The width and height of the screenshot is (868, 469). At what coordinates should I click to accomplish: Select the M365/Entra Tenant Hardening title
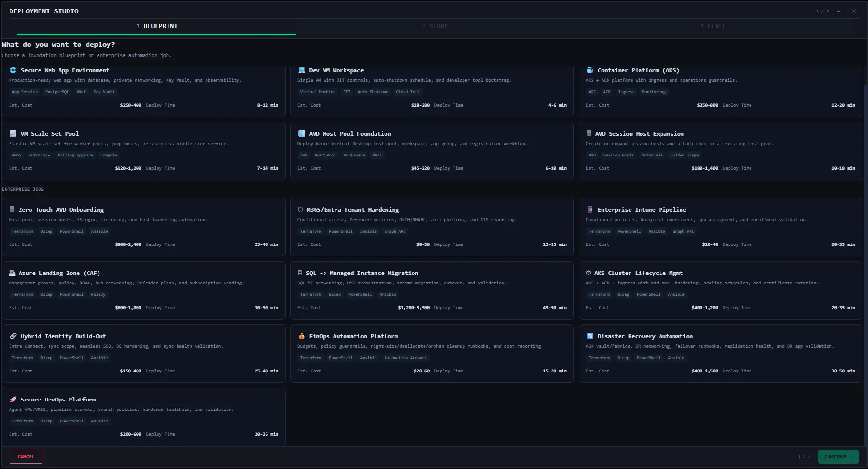click(353, 210)
